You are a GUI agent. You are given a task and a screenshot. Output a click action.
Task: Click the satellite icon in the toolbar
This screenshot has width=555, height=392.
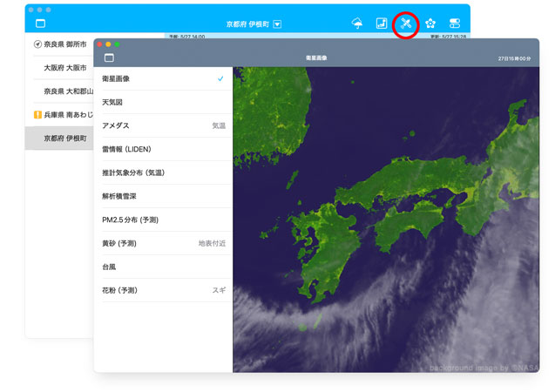[x=406, y=24]
